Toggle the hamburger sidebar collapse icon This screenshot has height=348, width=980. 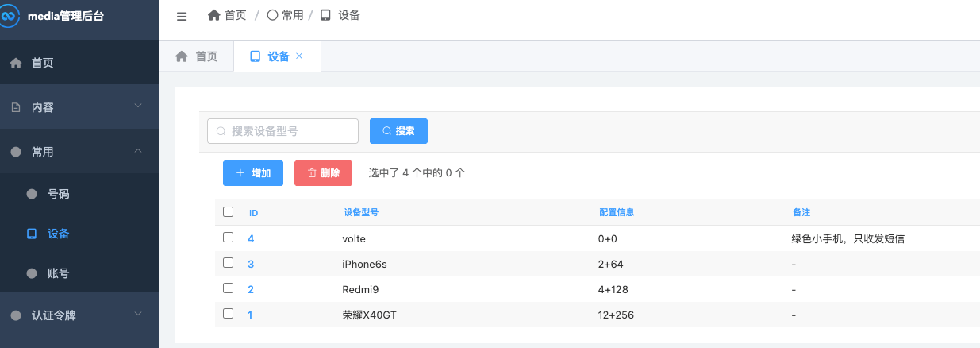click(x=182, y=16)
